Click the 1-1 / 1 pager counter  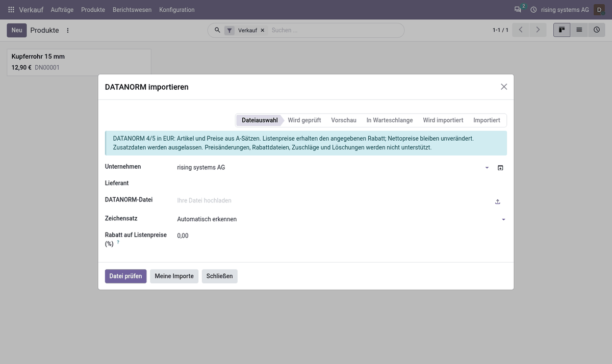[x=500, y=30]
